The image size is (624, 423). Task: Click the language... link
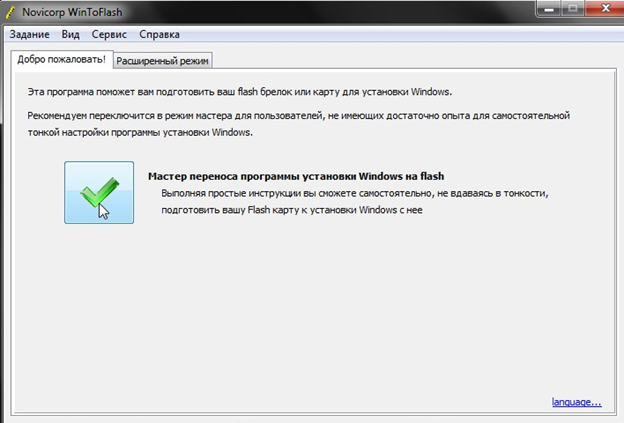pyautogui.click(x=576, y=402)
